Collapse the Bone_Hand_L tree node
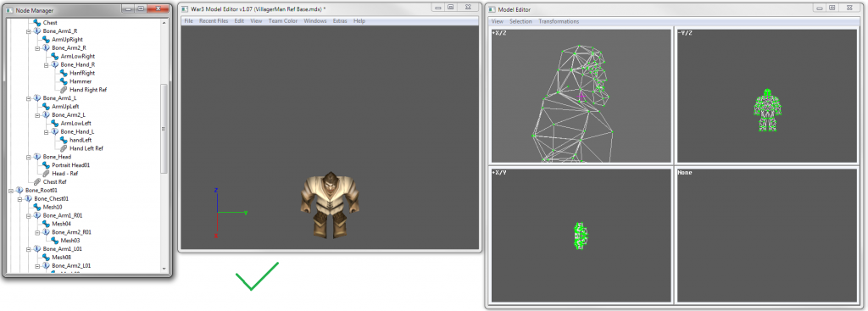Image resolution: width=868 pixels, height=311 pixels. (46, 131)
